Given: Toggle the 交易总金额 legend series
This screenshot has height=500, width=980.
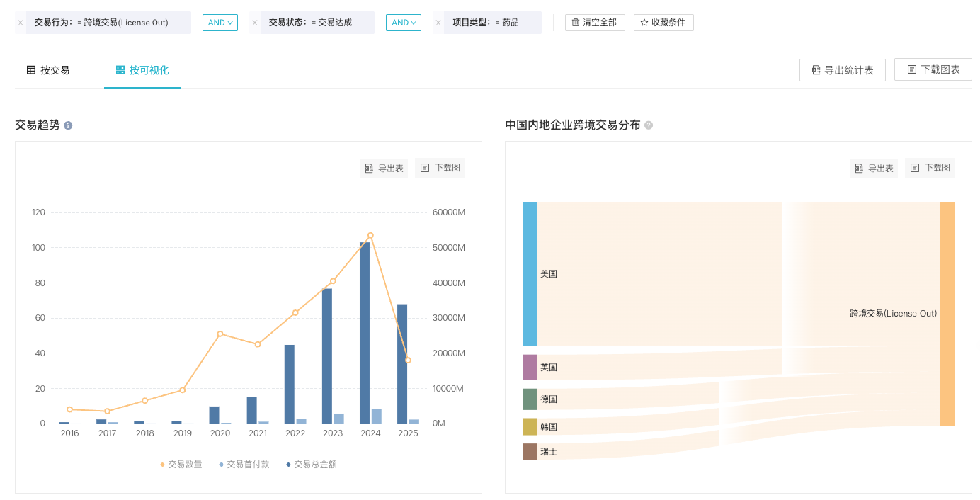Looking at the screenshot, I should point(312,465).
